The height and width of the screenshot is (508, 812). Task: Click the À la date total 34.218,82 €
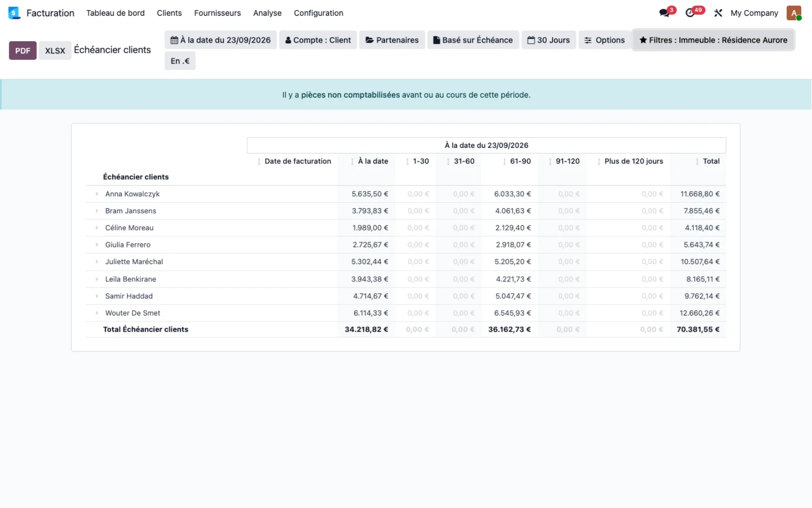[x=366, y=329]
